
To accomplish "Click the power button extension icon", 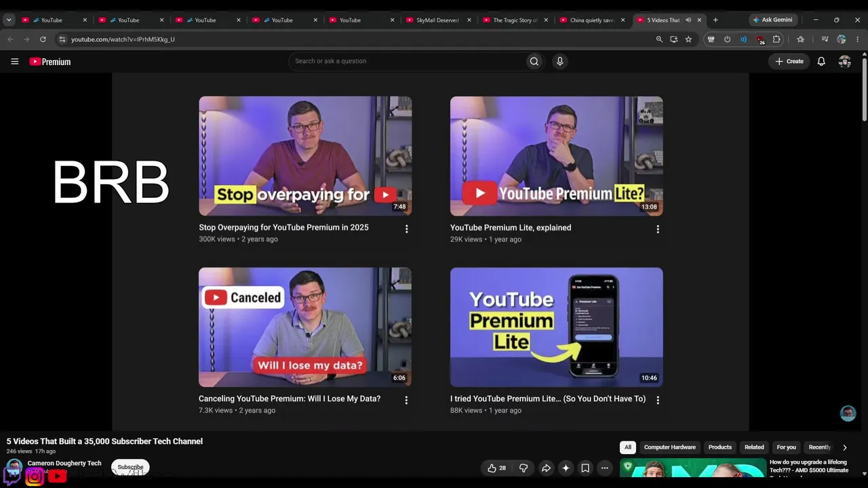I will pyautogui.click(x=727, y=39).
